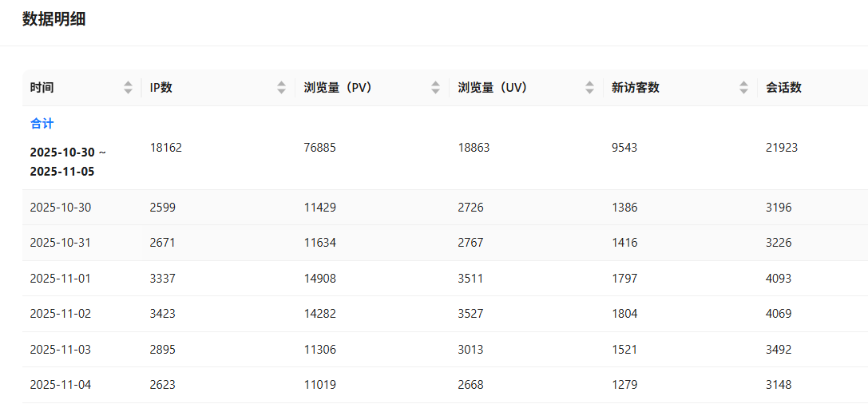Click sort icon for 浏览量（UV）column

pyautogui.click(x=589, y=88)
